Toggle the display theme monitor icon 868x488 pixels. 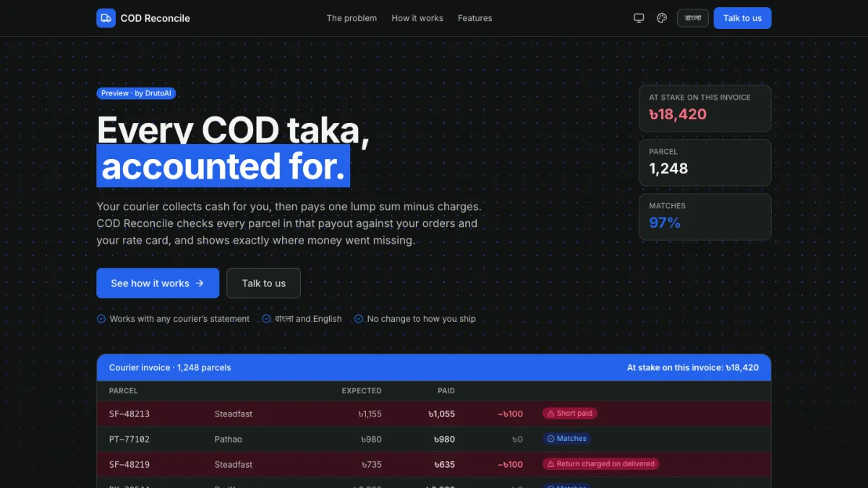639,18
